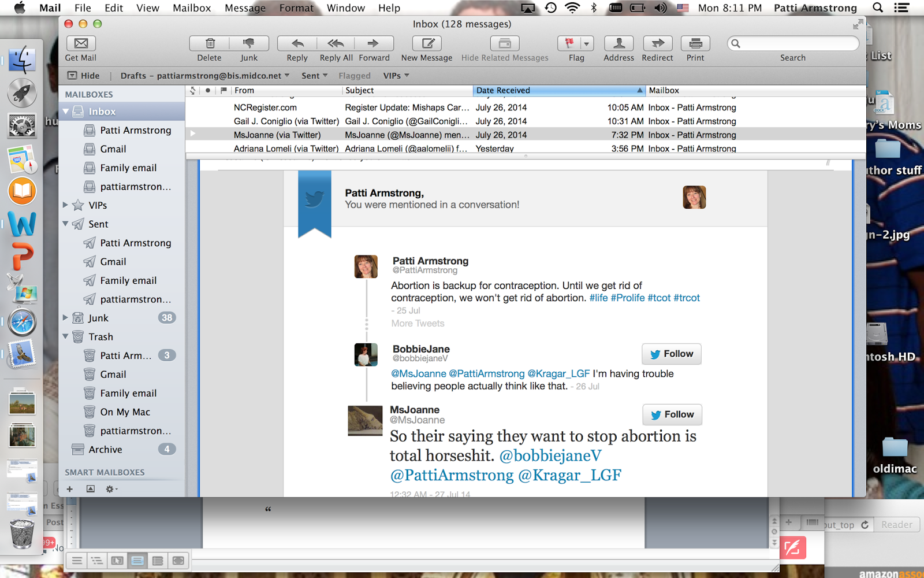
Task: Launch Microsoft Word from Dock
Action: [22, 224]
